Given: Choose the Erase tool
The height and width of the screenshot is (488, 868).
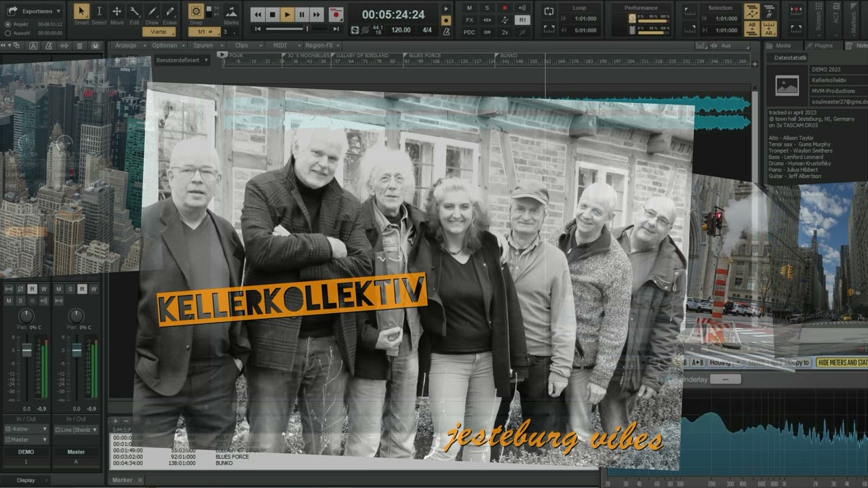Looking at the screenshot, I should [170, 12].
